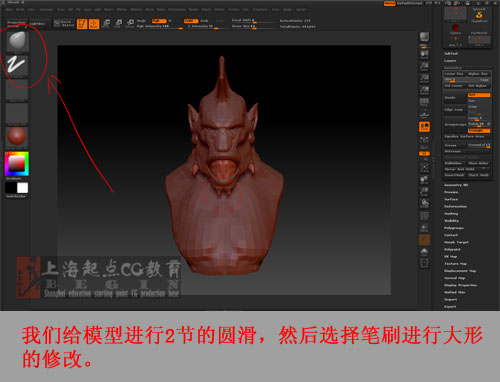Expand the Morph Target subpalette

pos(456,242)
